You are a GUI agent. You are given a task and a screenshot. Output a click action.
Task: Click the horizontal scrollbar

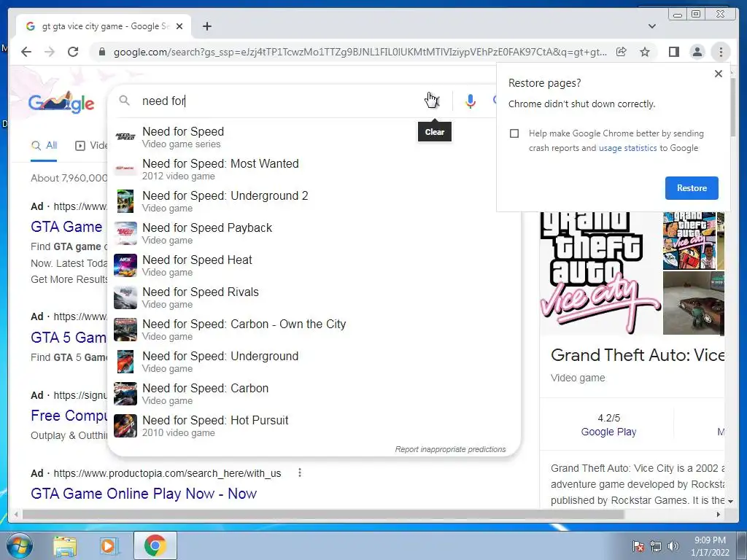tap(323, 514)
